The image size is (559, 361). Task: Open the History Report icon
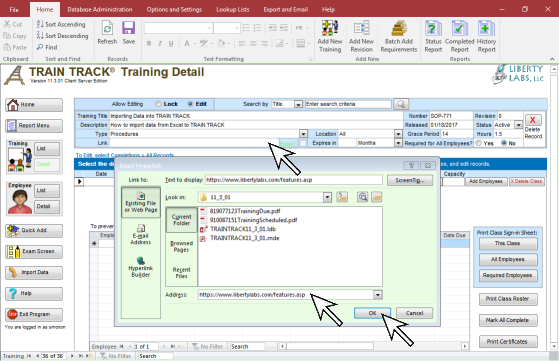[x=486, y=29]
